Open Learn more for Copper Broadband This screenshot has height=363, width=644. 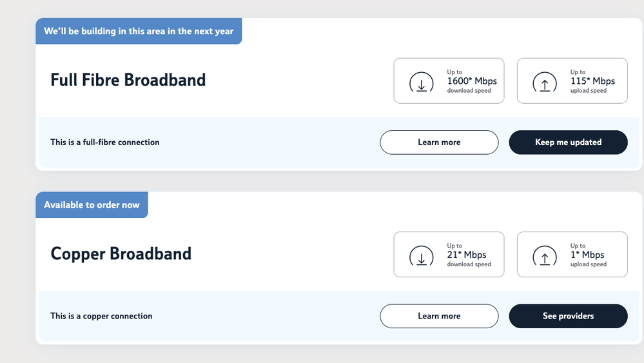(x=439, y=316)
